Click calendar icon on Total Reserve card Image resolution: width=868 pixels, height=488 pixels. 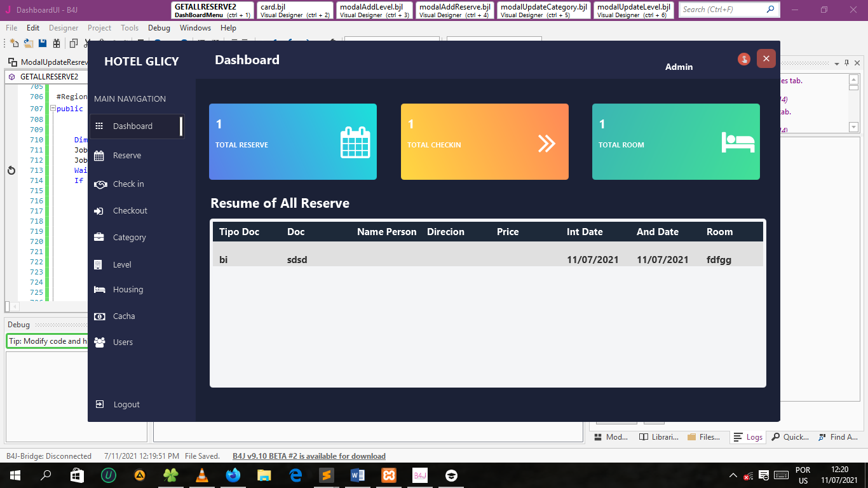pos(355,142)
